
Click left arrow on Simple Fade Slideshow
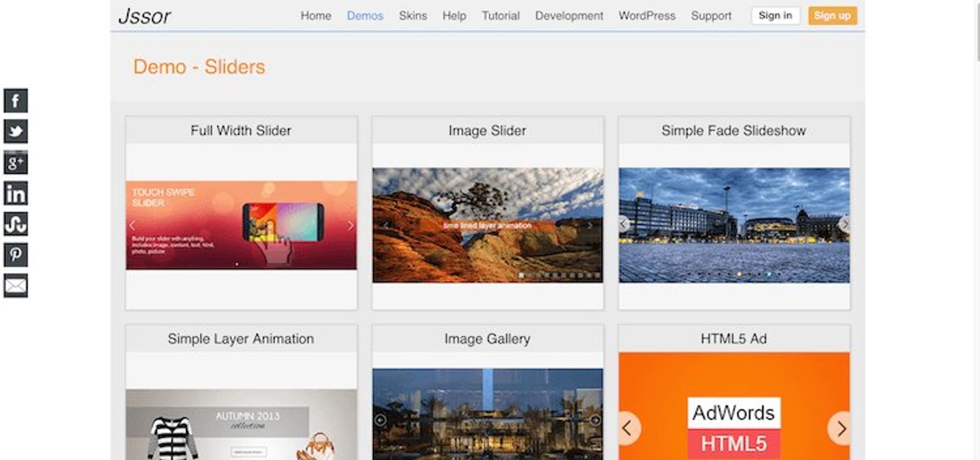coord(624,224)
